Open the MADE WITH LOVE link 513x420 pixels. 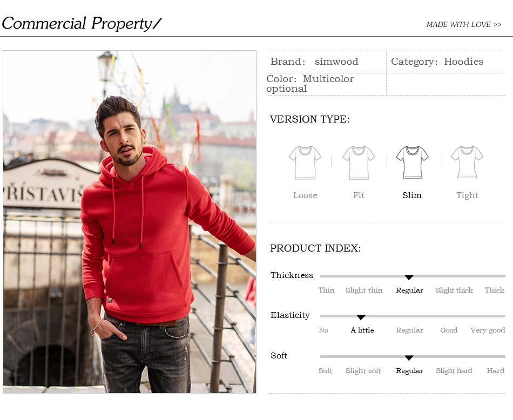click(x=464, y=24)
